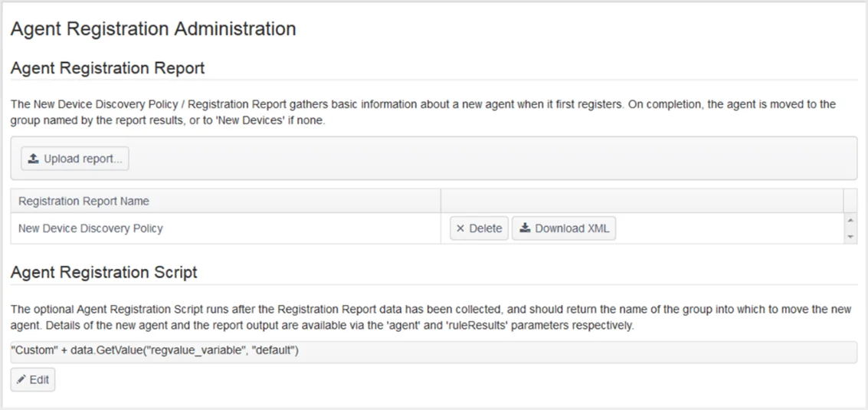Delete the New Device Discovery Policy report
Screen dimensions: 868x410
click(x=479, y=228)
